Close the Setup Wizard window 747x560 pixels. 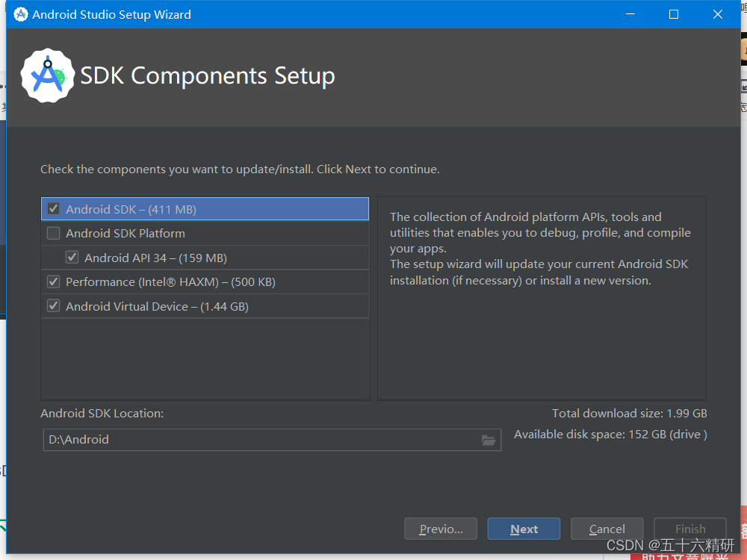(717, 14)
